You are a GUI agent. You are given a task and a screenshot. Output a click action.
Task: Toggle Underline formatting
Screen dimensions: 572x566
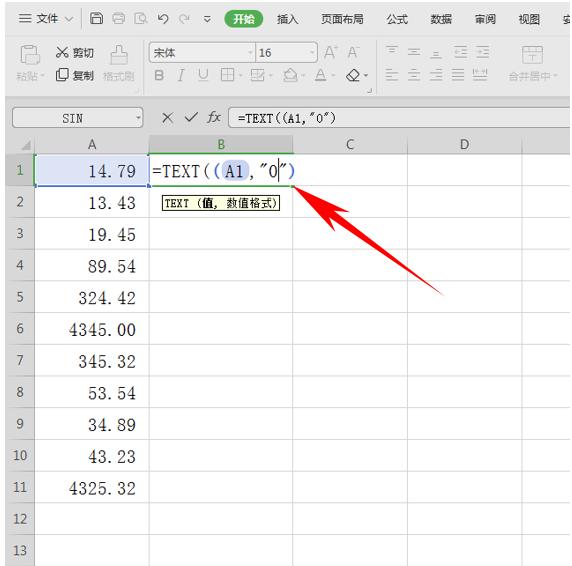pyautogui.click(x=203, y=75)
